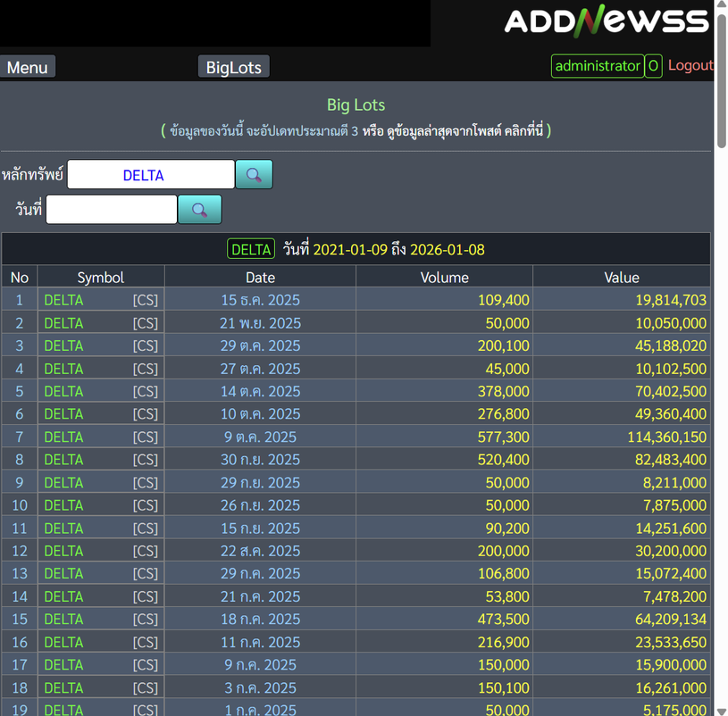Log out using the Logout link

click(690, 65)
